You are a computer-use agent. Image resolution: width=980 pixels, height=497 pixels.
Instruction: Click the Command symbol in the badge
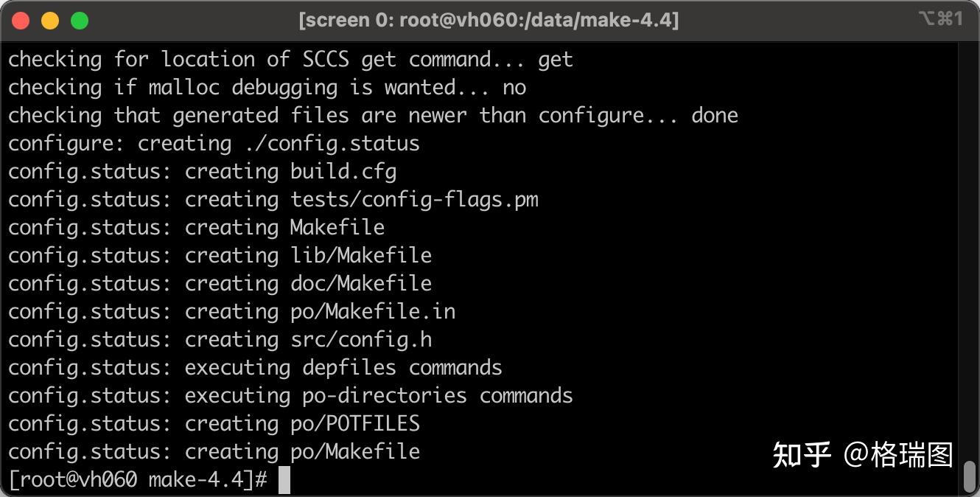click(945, 21)
